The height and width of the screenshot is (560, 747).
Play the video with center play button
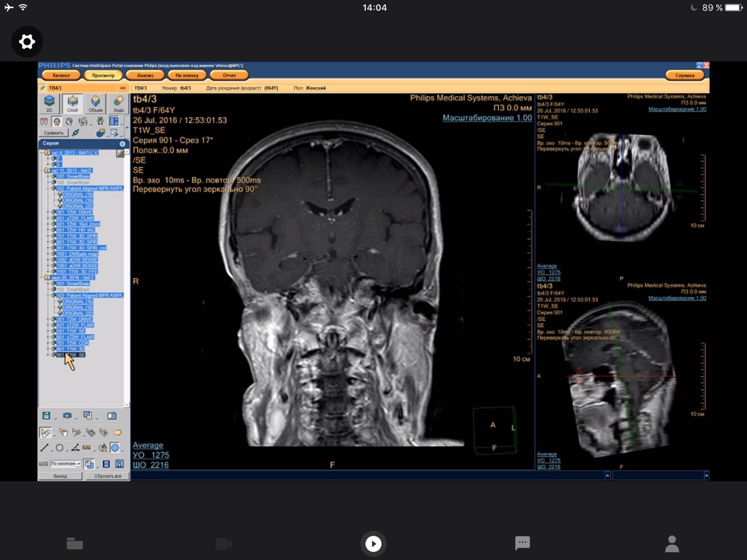point(373,544)
